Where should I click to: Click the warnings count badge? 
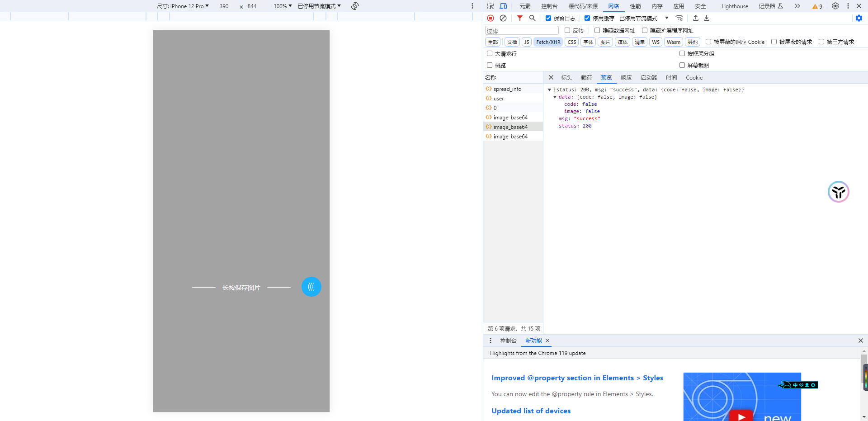pyautogui.click(x=817, y=6)
